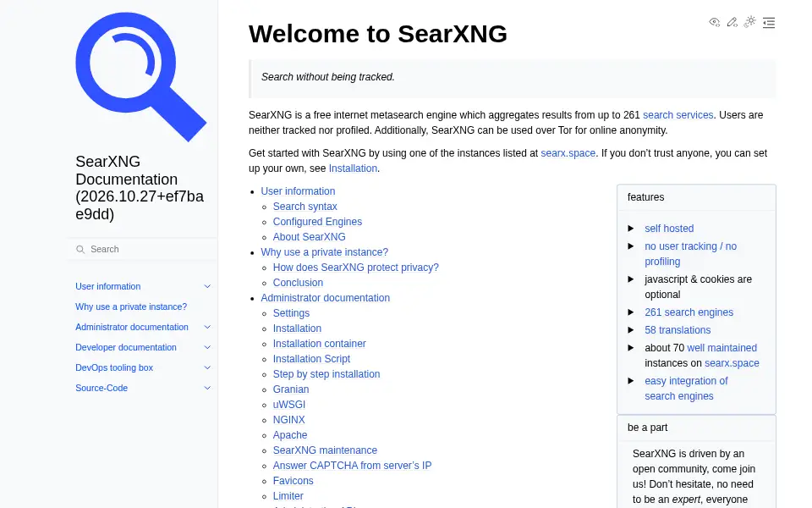This screenshot has height=508, width=812.
Task: Open 'Why use a private instance?' contents link
Action: (324, 252)
